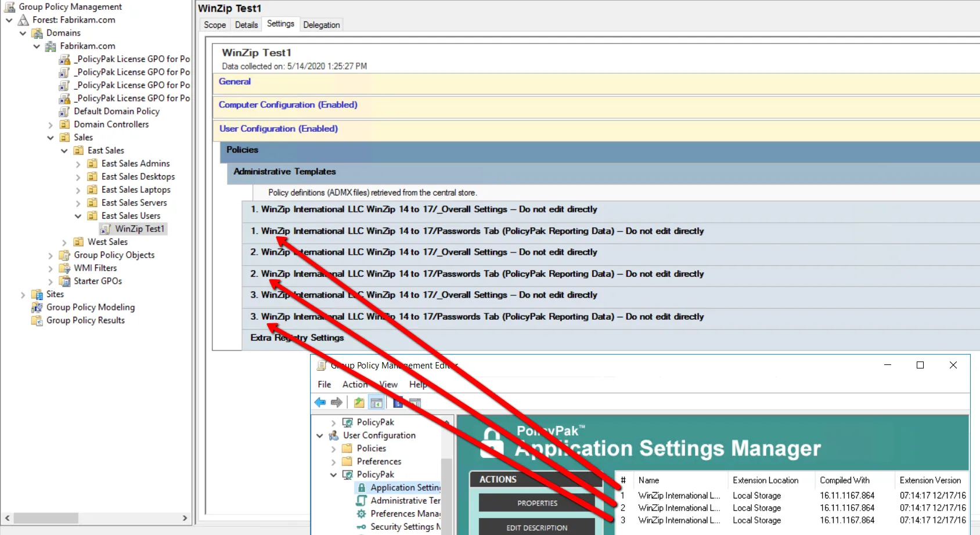The image size is (980, 535).
Task: Switch to the Details tab
Action: coord(246,25)
